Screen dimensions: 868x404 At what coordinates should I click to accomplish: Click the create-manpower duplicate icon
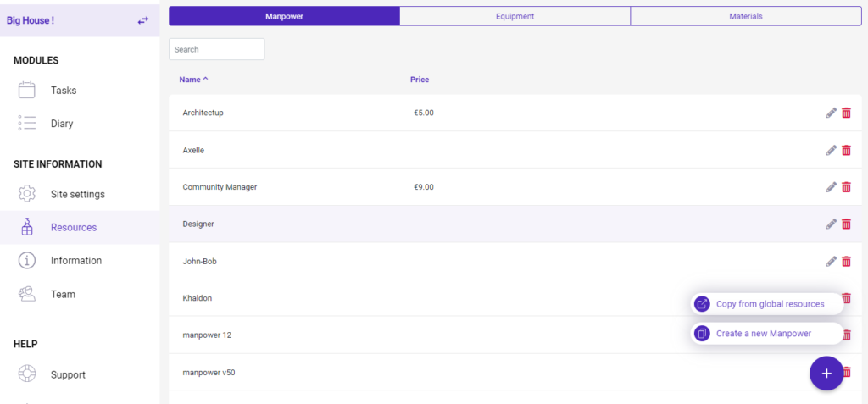coord(702,334)
